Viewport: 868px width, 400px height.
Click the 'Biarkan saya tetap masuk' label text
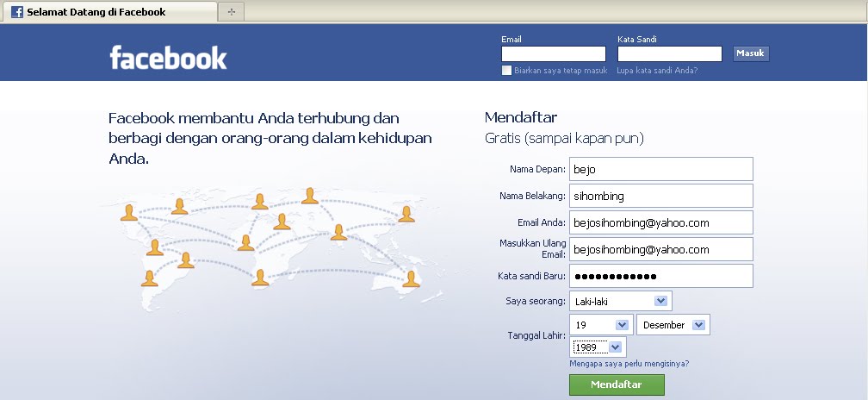tap(561, 71)
